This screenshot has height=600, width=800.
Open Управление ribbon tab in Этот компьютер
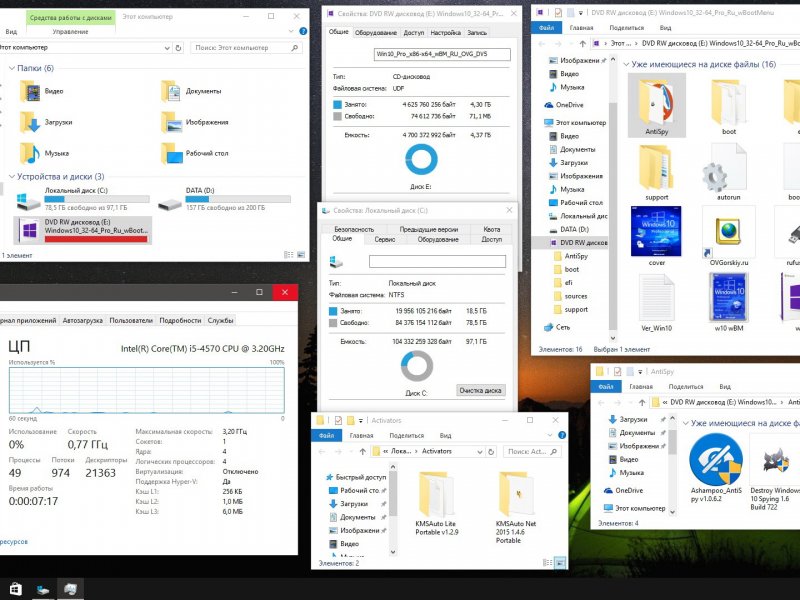pos(70,32)
